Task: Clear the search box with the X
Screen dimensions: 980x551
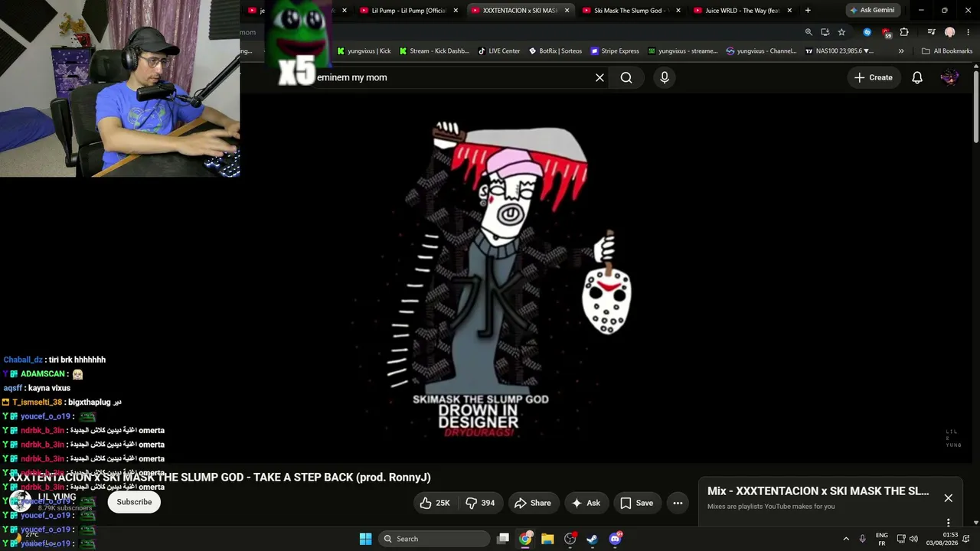Action: [x=599, y=77]
